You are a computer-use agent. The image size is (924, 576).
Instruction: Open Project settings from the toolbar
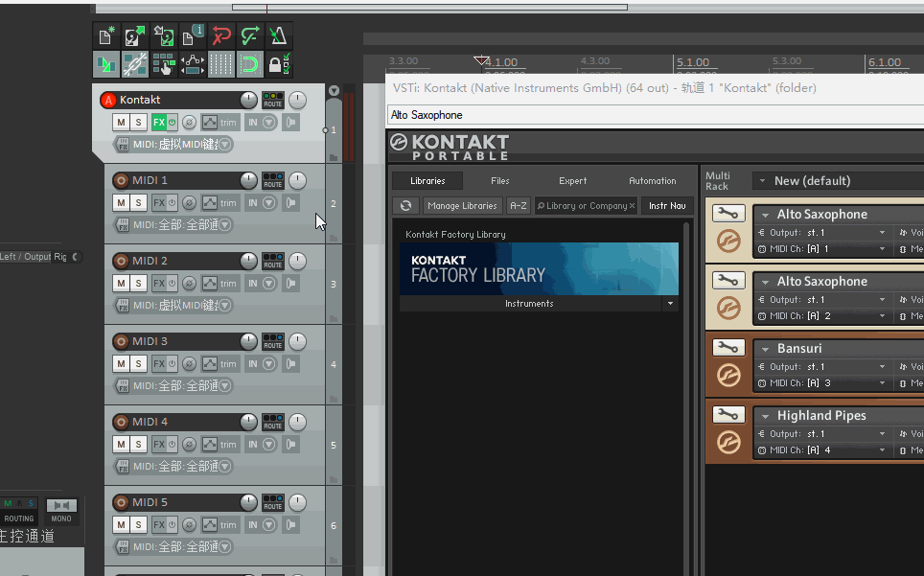coord(193,36)
